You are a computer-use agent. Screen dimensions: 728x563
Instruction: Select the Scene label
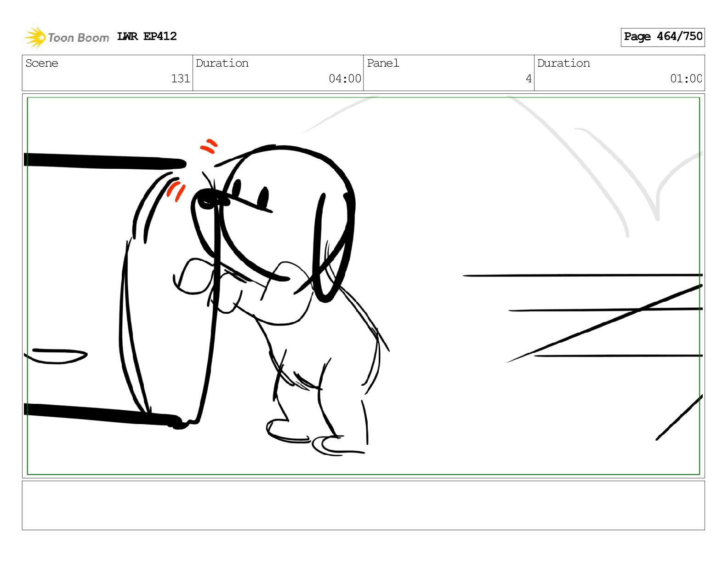(x=42, y=63)
